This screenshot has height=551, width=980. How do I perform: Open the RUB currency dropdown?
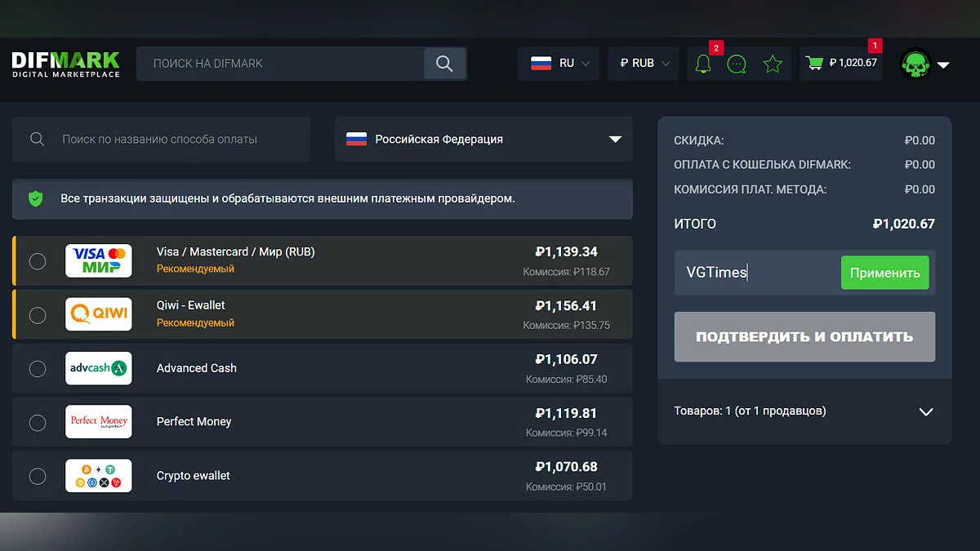(x=643, y=64)
